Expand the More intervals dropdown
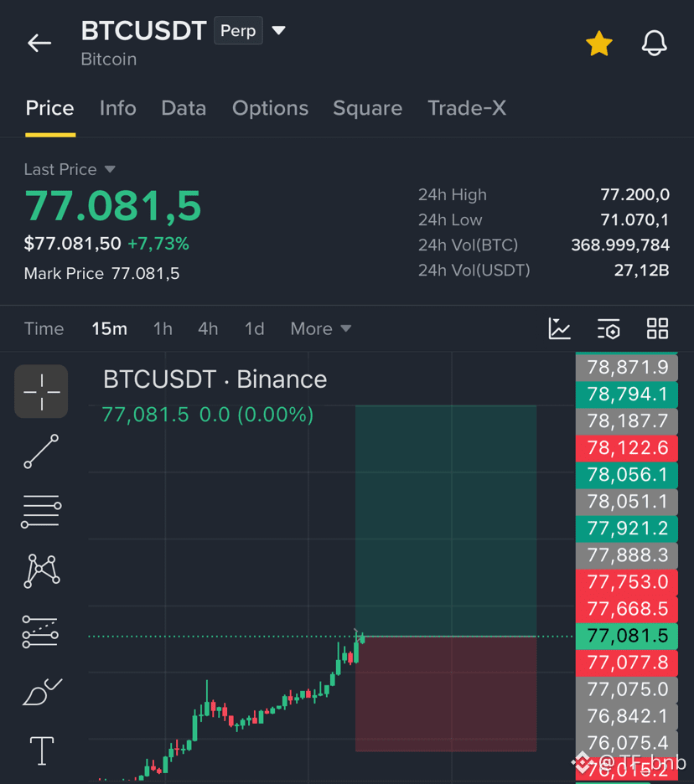The height and width of the screenshot is (784, 694). (x=321, y=329)
